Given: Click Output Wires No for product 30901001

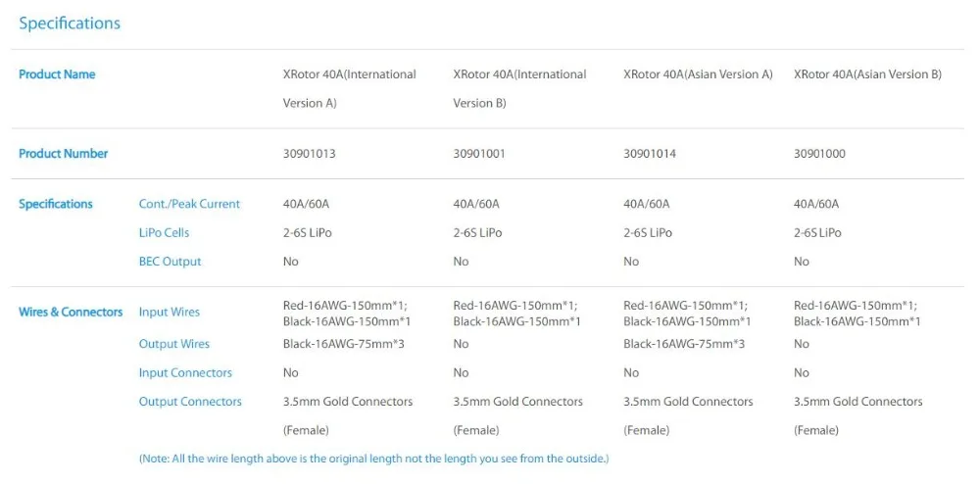Looking at the screenshot, I should [x=461, y=344].
